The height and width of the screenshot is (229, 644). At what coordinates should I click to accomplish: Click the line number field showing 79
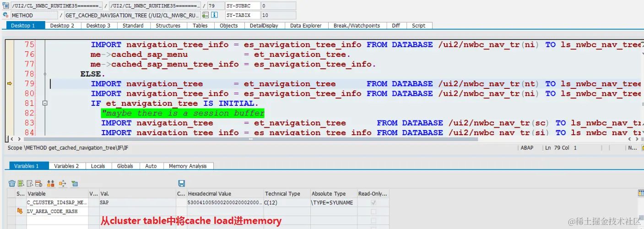215,6
